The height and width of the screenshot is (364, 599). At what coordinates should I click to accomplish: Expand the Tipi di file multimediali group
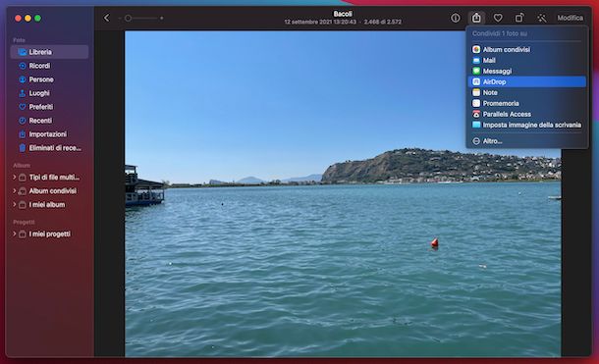click(x=14, y=177)
